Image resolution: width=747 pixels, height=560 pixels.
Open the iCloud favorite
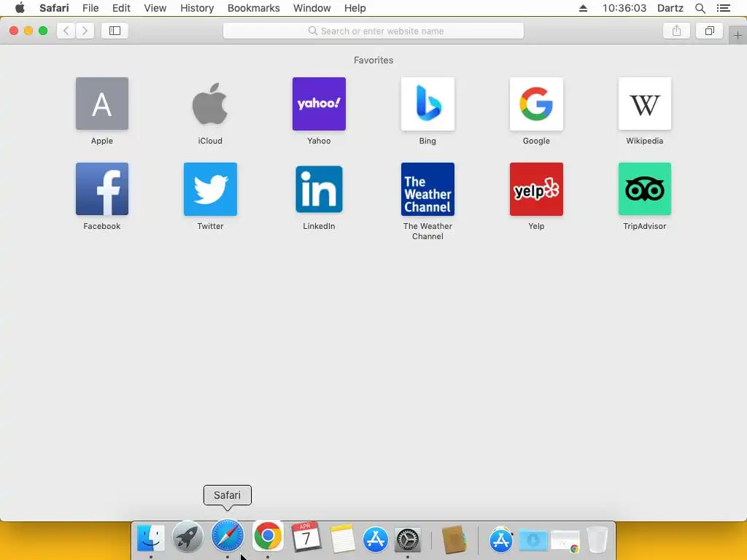pos(210,104)
